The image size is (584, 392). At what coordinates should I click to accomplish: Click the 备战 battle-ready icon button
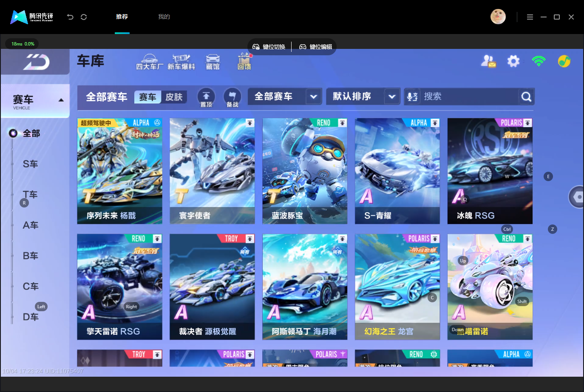pos(232,97)
